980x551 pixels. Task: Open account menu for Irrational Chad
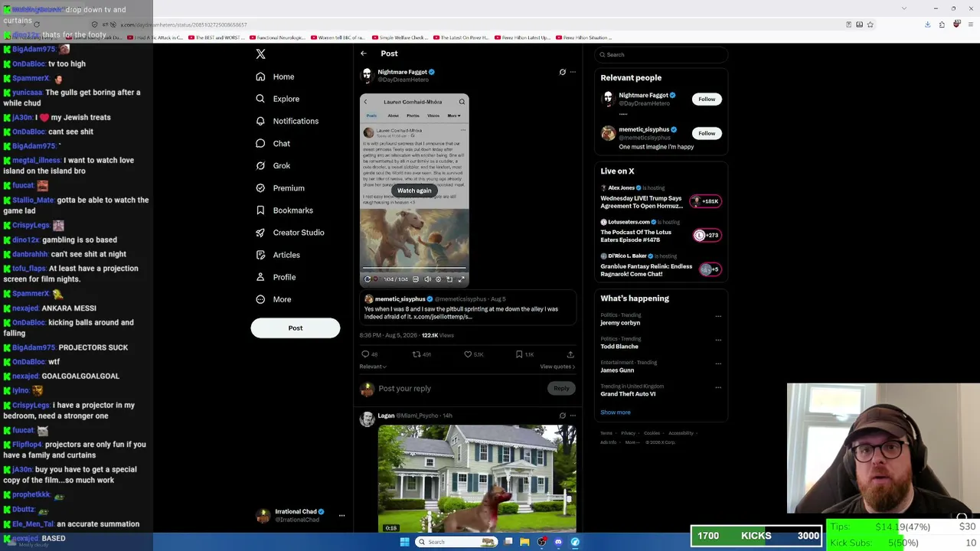tap(300, 516)
